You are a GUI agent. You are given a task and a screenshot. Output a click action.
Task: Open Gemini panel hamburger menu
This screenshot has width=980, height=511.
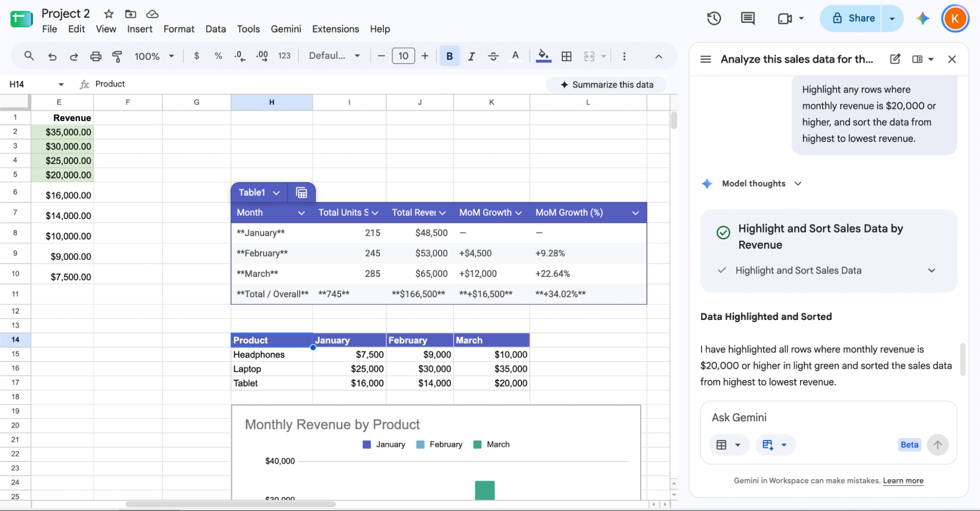705,59
